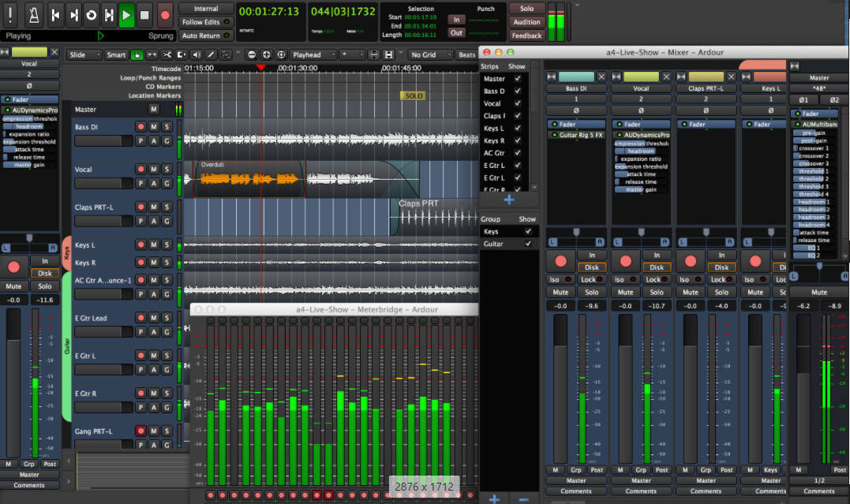The width and height of the screenshot is (850, 504).
Task: Select the Cut scissors tool
Action: (x=167, y=54)
